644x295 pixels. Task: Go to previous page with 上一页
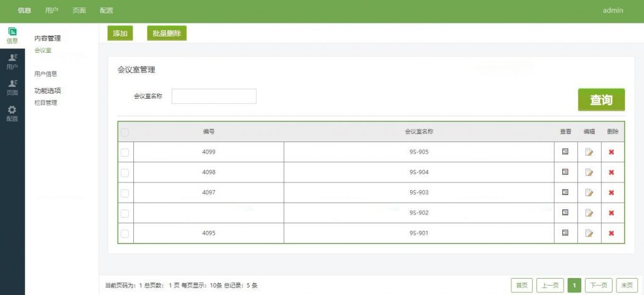[x=550, y=286]
